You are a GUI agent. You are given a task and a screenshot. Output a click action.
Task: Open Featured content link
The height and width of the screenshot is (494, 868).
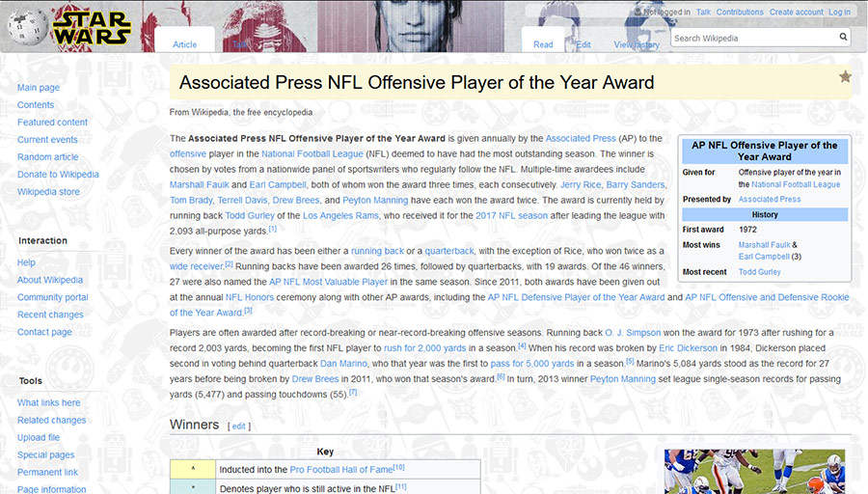[x=52, y=123]
